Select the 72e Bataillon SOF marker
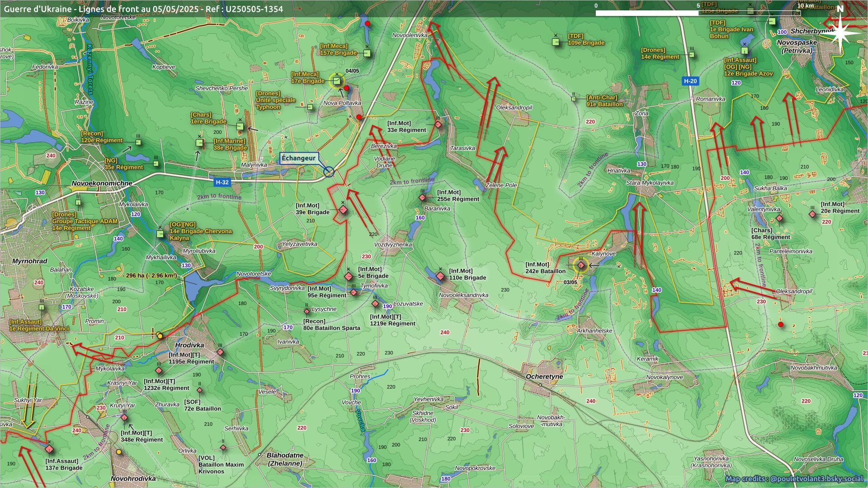 pos(199,390)
